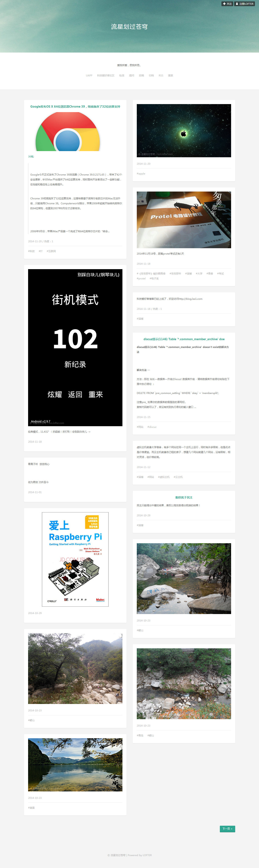Open the mountain valley rocks photo

[75, 668]
